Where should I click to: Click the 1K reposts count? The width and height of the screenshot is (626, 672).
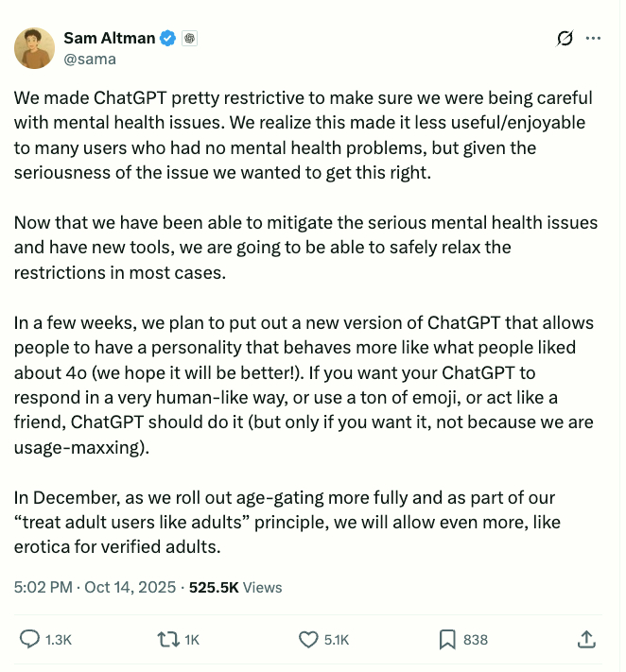pyautogui.click(x=192, y=640)
